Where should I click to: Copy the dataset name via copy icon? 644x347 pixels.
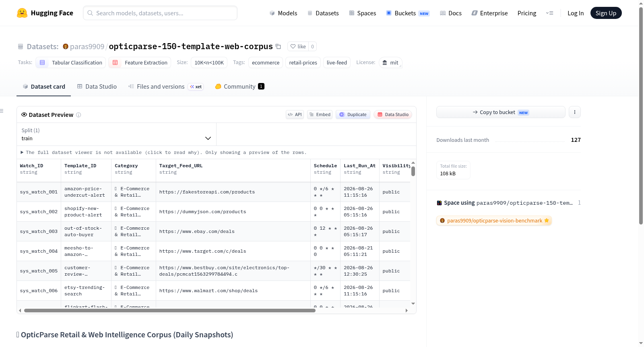(x=278, y=46)
